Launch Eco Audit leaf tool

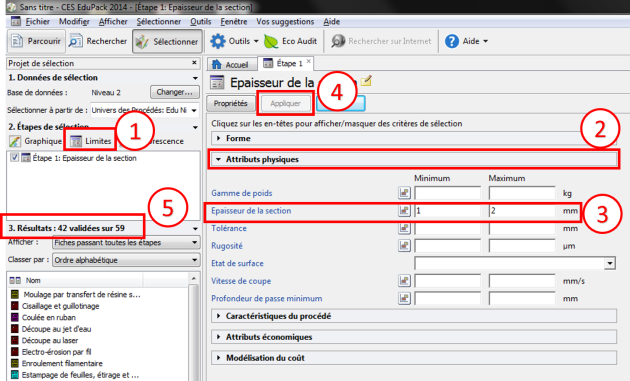click(x=290, y=41)
